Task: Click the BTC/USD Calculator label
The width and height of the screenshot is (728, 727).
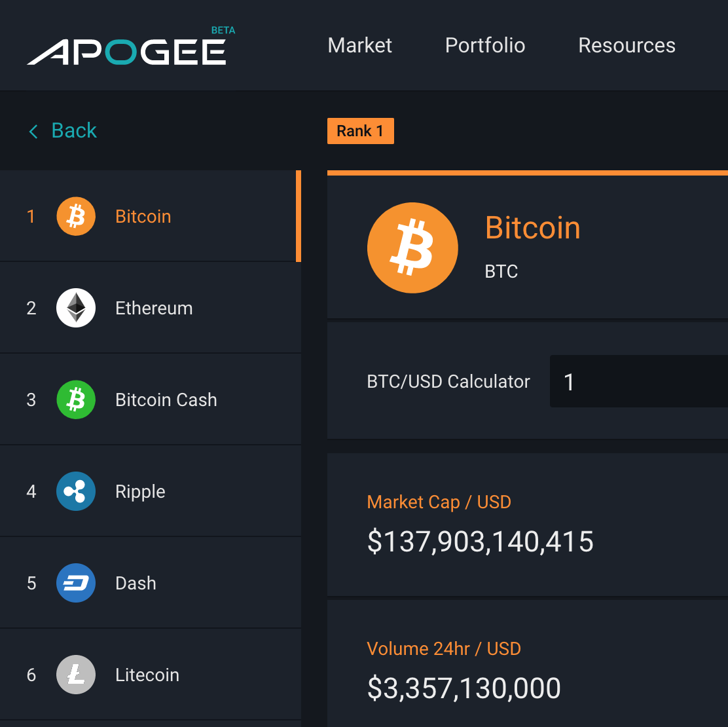Action: coord(448,381)
